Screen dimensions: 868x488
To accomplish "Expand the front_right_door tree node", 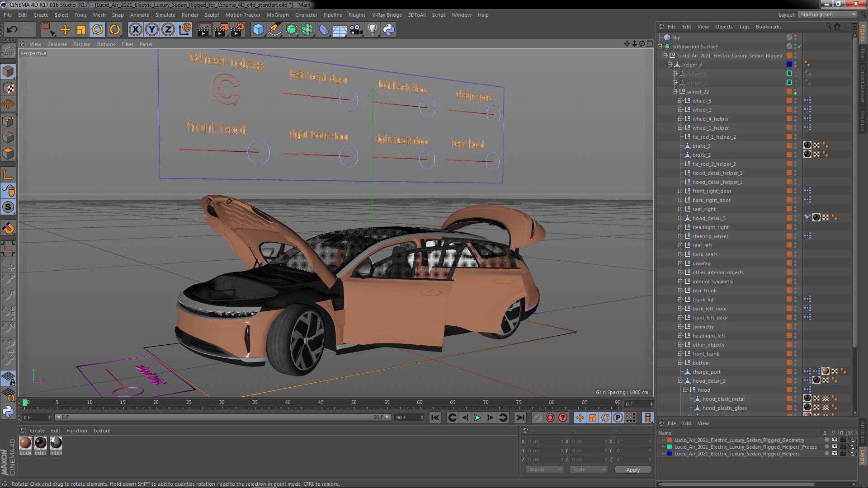I will point(680,191).
